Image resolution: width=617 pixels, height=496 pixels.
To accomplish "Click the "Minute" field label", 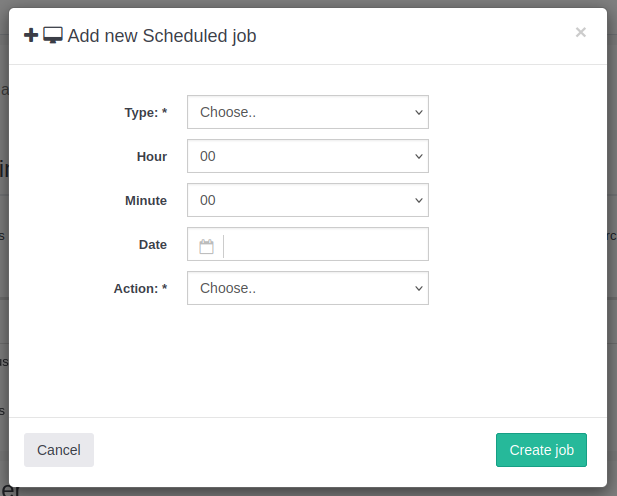I will pos(146,201).
